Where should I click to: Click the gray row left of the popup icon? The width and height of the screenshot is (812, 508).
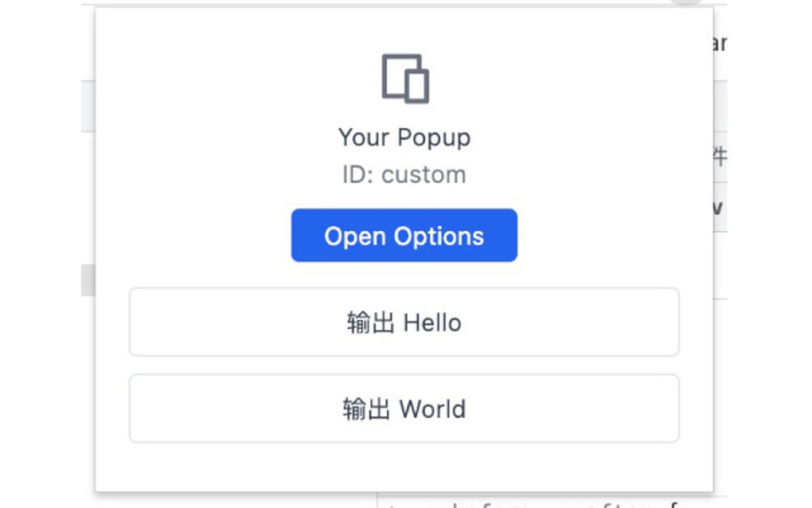pyautogui.click(x=88, y=107)
